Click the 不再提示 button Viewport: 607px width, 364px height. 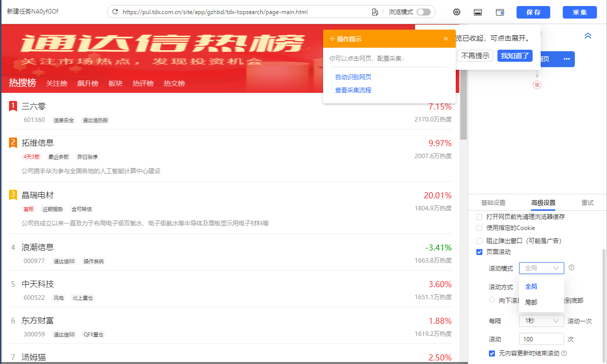[475, 56]
